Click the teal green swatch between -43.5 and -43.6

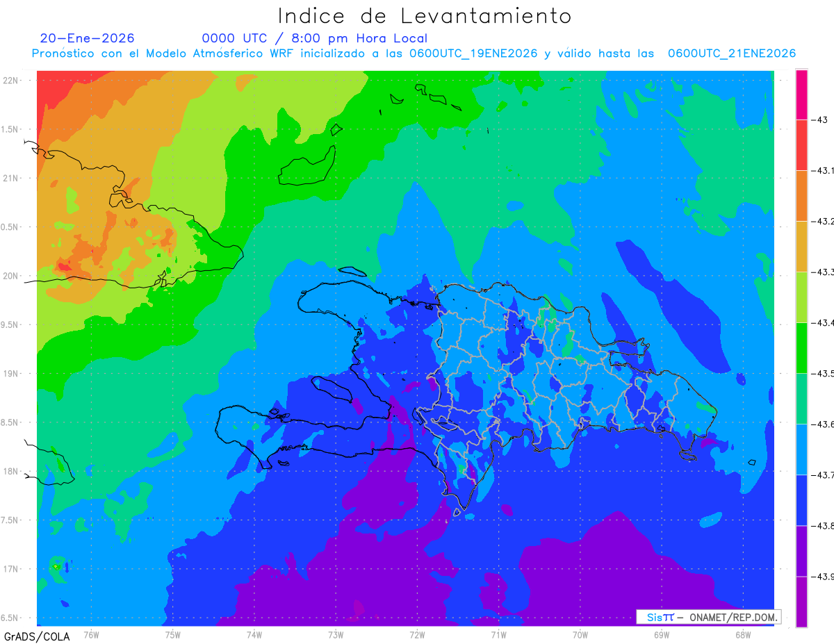coord(801,399)
